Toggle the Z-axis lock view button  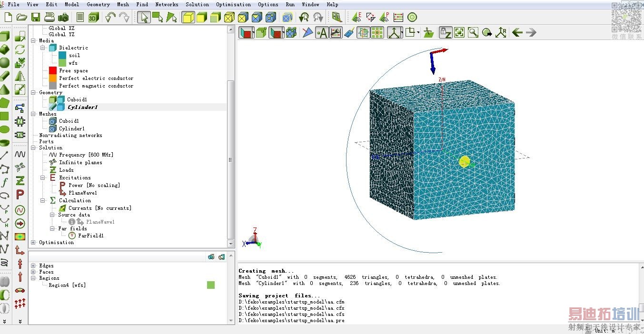click(x=446, y=32)
